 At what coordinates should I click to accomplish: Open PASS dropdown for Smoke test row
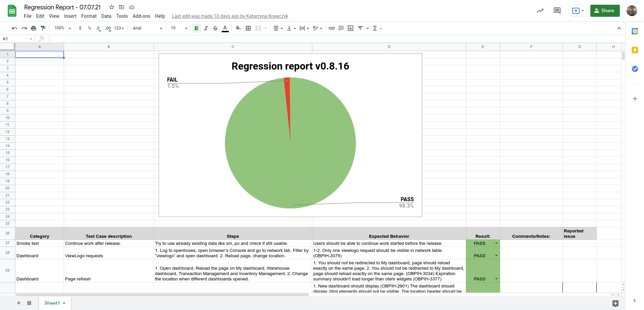[496, 243]
